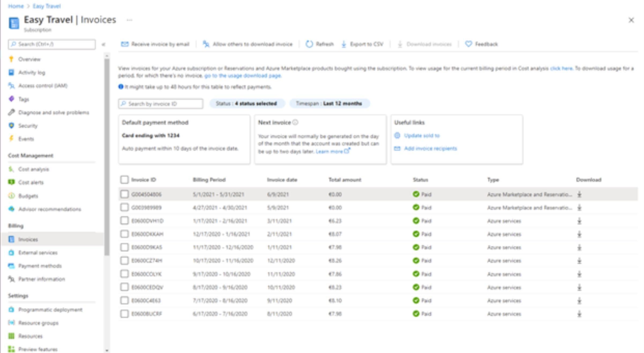Click the Update sold to link
644x353 pixels.
(422, 136)
